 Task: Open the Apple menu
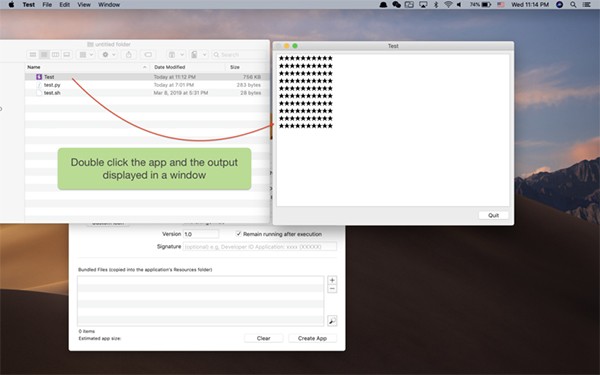click(x=11, y=5)
